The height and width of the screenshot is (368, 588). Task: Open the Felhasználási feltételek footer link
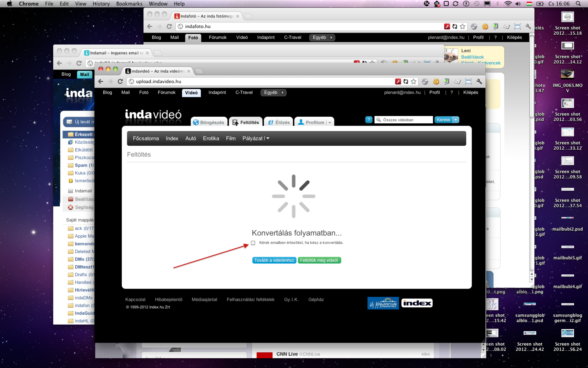point(251,300)
